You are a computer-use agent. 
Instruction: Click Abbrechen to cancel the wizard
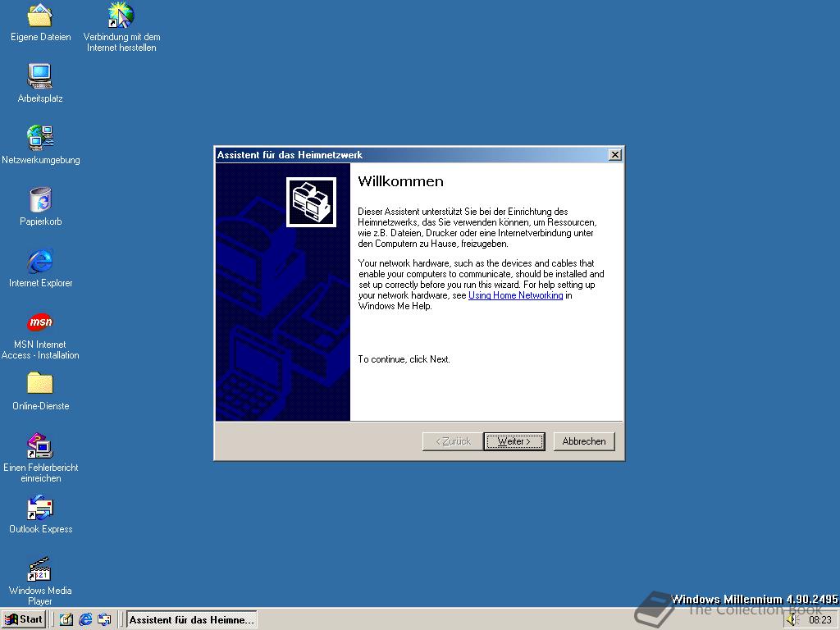(584, 441)
